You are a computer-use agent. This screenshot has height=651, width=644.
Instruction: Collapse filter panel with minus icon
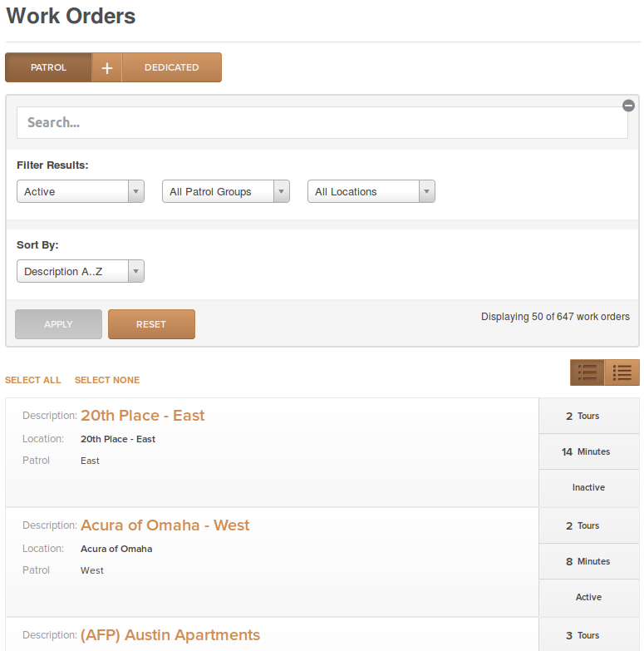[628, 106]
